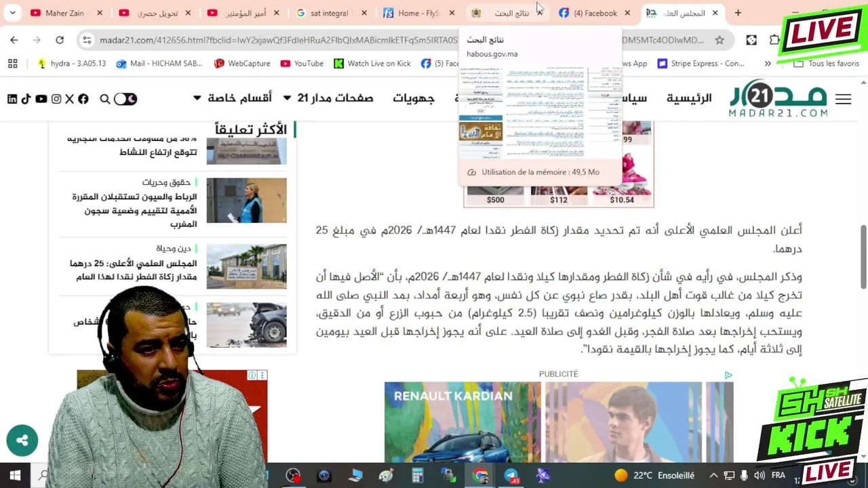Open the YouTube icon in site header
868x488 pixels.
point(41,99)
